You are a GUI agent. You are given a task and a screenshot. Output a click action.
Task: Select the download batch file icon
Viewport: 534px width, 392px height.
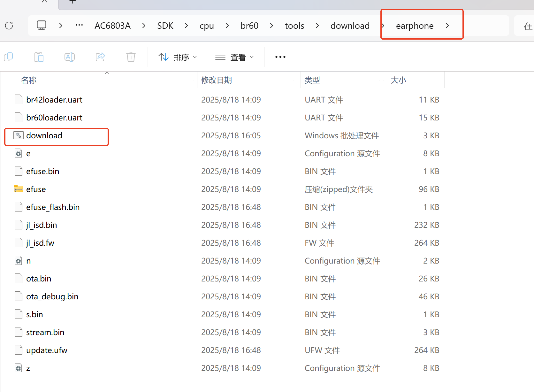[x=19, y=135]
